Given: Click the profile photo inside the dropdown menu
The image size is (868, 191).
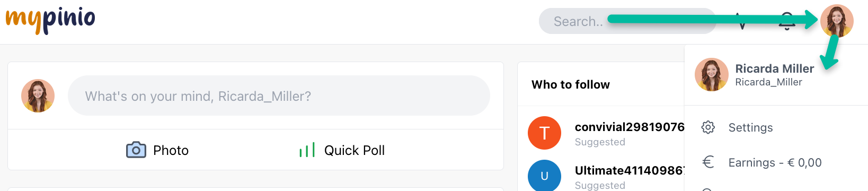Looking at the screenshot, I should pyautogui.click(x=712, y=75).
